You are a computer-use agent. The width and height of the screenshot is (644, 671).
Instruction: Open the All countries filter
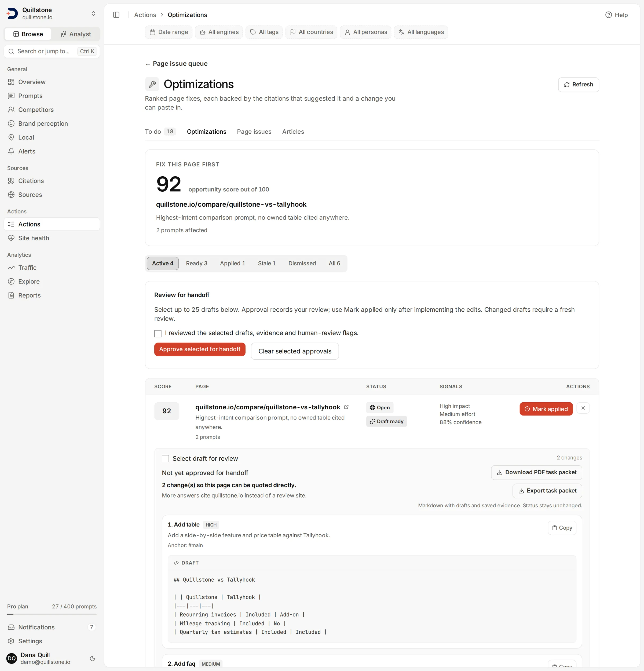tap(311, 32)
